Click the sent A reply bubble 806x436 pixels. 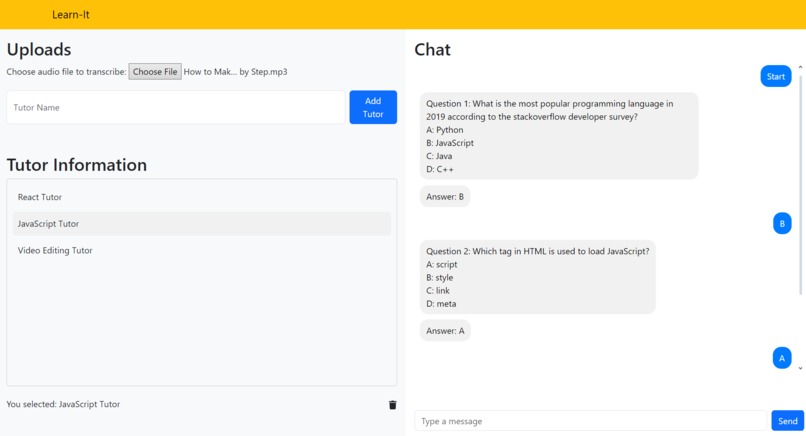click(782, 358)
